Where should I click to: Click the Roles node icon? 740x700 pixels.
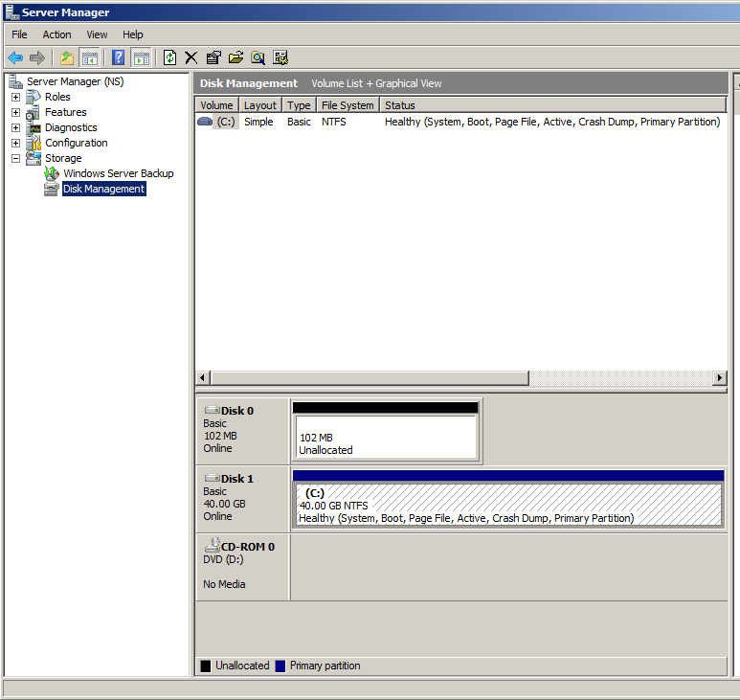pos(34,97)
